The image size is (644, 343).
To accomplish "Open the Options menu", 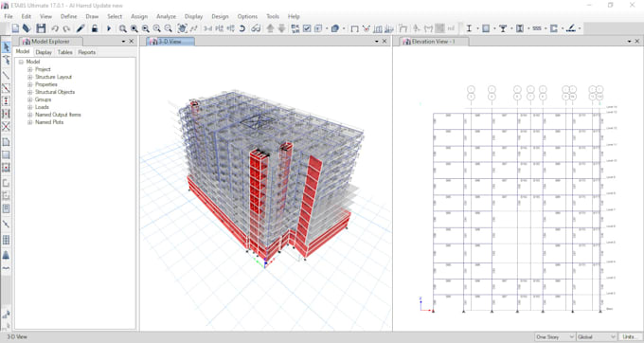I will click(x=247, y=16).
